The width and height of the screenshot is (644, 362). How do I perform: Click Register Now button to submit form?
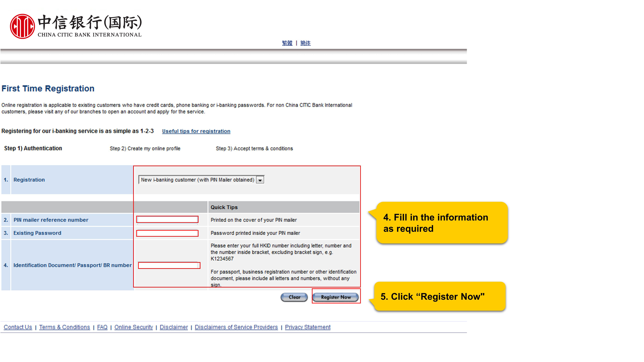[x=336, y=297]
